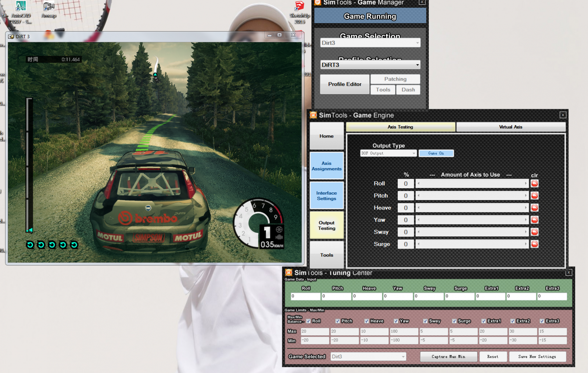Click the Extra2 Max limit field showing 30

coord(523,331)
